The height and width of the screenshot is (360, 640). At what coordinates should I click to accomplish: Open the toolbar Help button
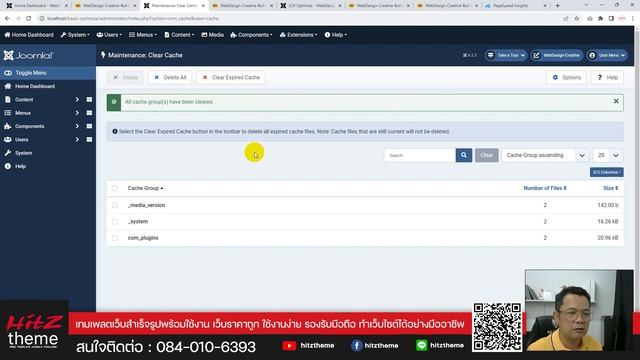pos(607,77)
